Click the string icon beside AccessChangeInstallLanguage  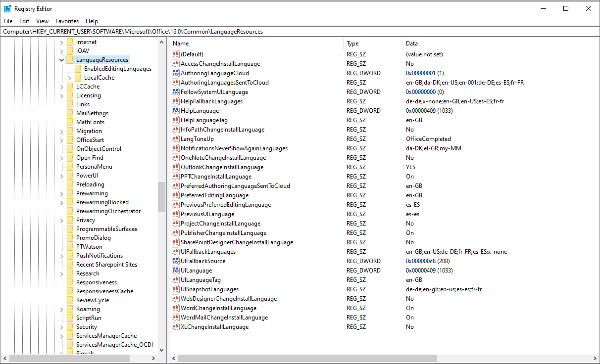pos(175,63)
